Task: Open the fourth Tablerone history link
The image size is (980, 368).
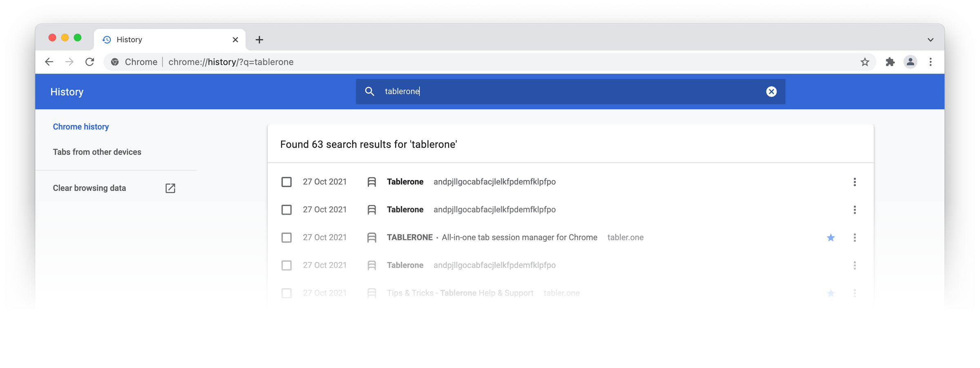Action: pos(405,265)
